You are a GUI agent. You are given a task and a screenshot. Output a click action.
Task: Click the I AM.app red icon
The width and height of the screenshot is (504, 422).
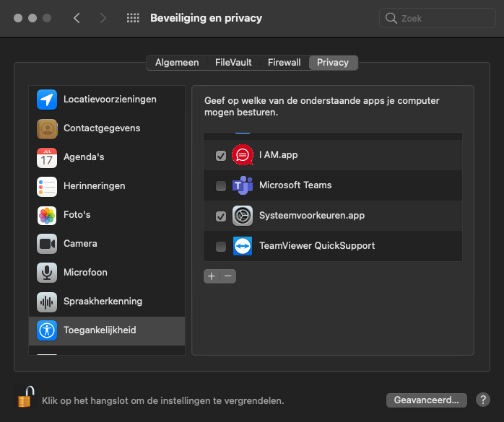pos(243,155)
